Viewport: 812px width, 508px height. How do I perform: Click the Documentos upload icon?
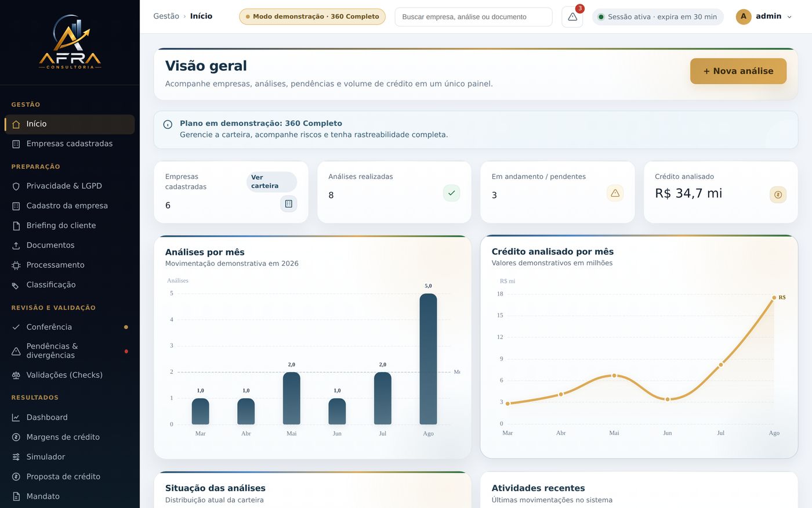pos(16,246)
